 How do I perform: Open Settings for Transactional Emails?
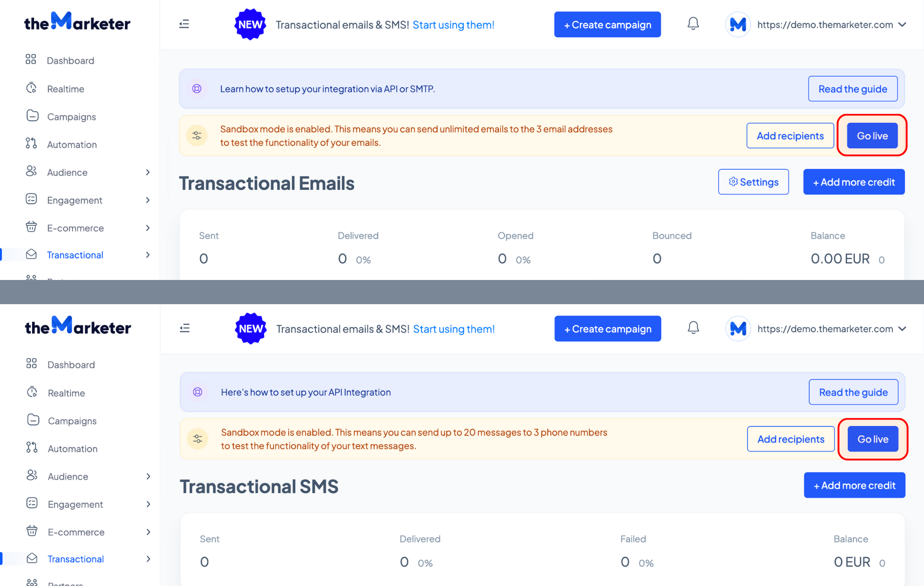753,182
